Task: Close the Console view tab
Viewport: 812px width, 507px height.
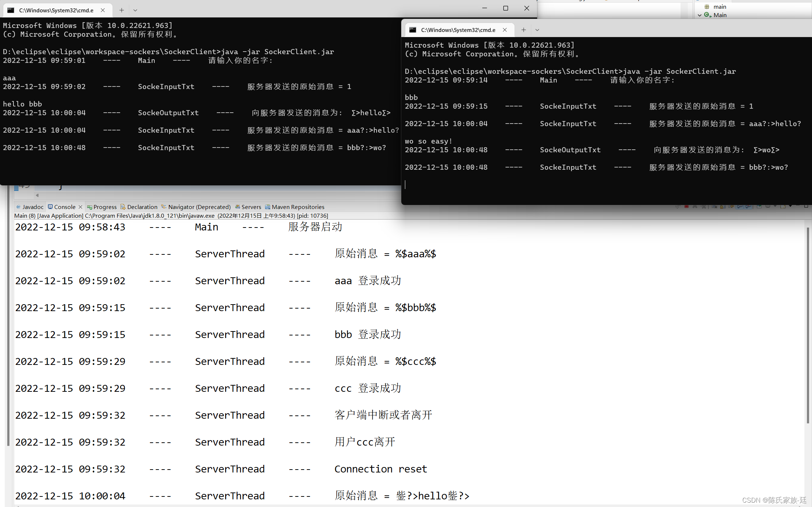Action: [x=81, y=207]
